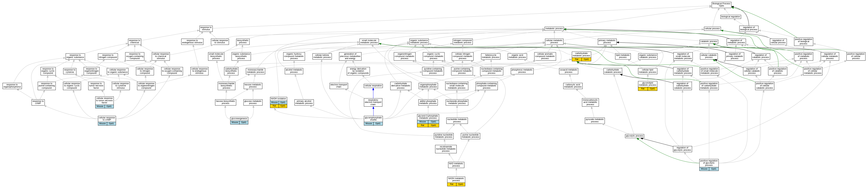Click the 'oxoacid metabolic process' node
Viewport: 868px width, 188px height.
(x=568, y=71)
